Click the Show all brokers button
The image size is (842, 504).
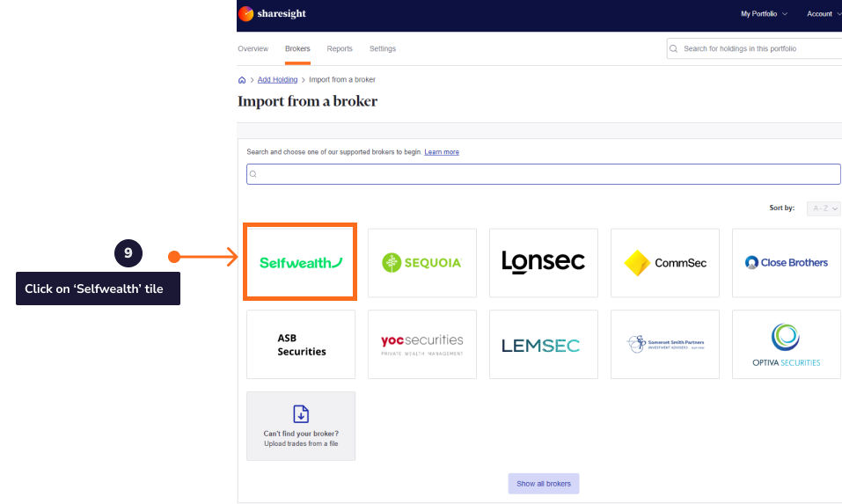point(544,484)
